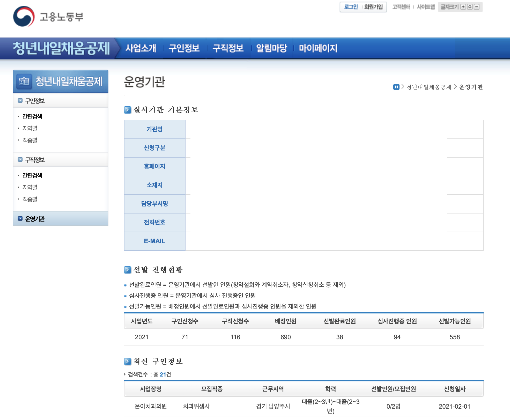
Task: Expand the 구직정보 sidebar section
Action: [35, 160]
